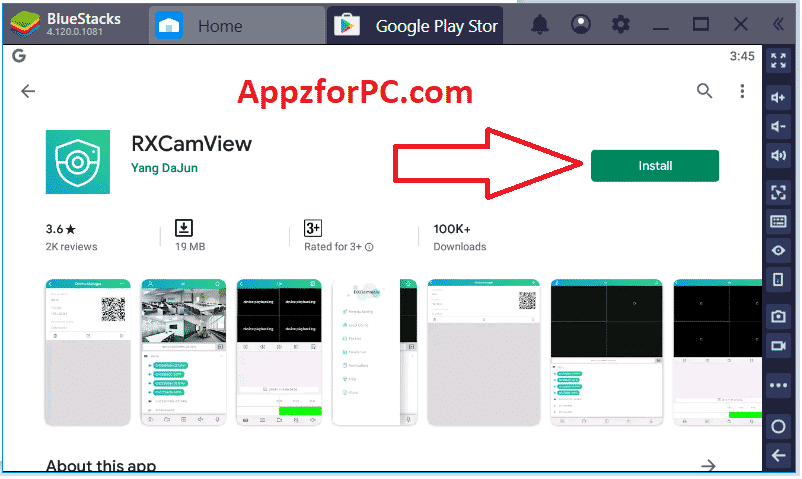The image size is (802, 479).
Task: Click the BlueStacks logo icon
Action: [25, 24]
